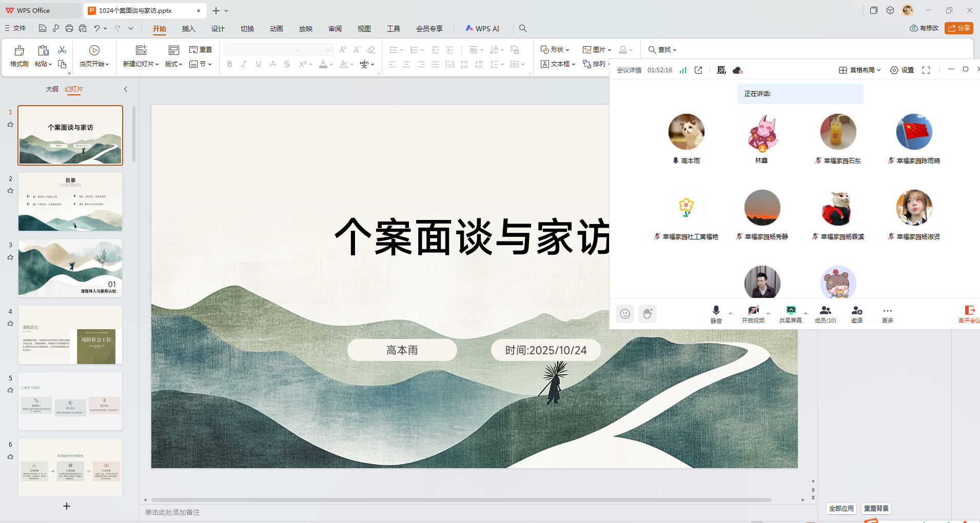Start slideshow from current slide icon
The width and height of the screenshot is (980, 523).
(94, 50)
